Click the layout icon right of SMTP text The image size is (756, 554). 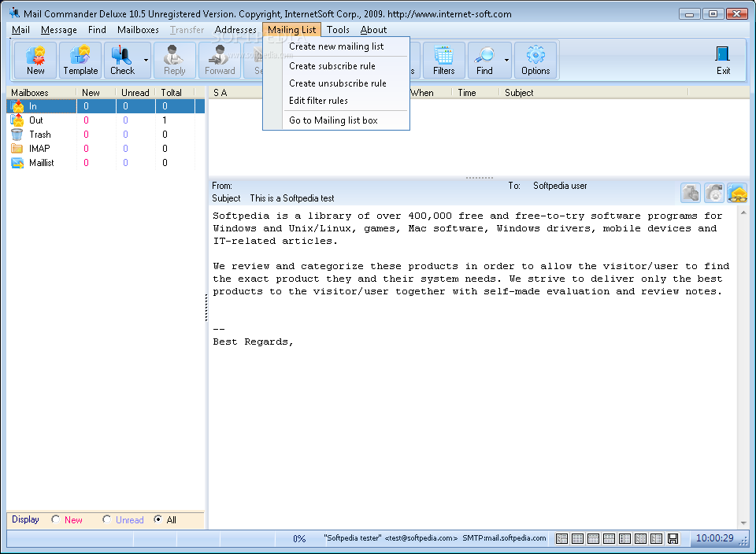tap(561, 538)
